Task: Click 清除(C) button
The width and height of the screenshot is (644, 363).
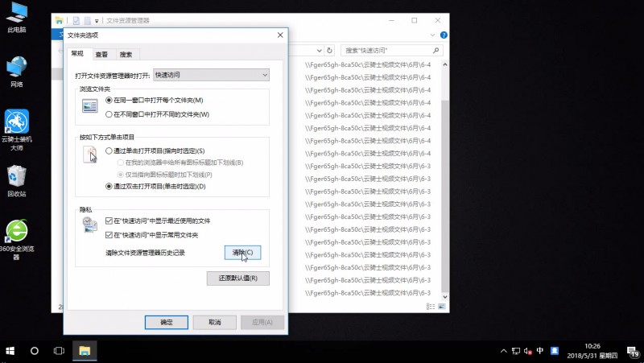Action: pos(243,253)
